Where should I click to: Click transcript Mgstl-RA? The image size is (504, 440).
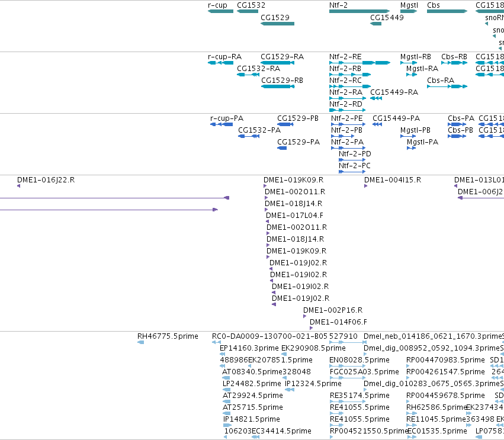(412, 75)
